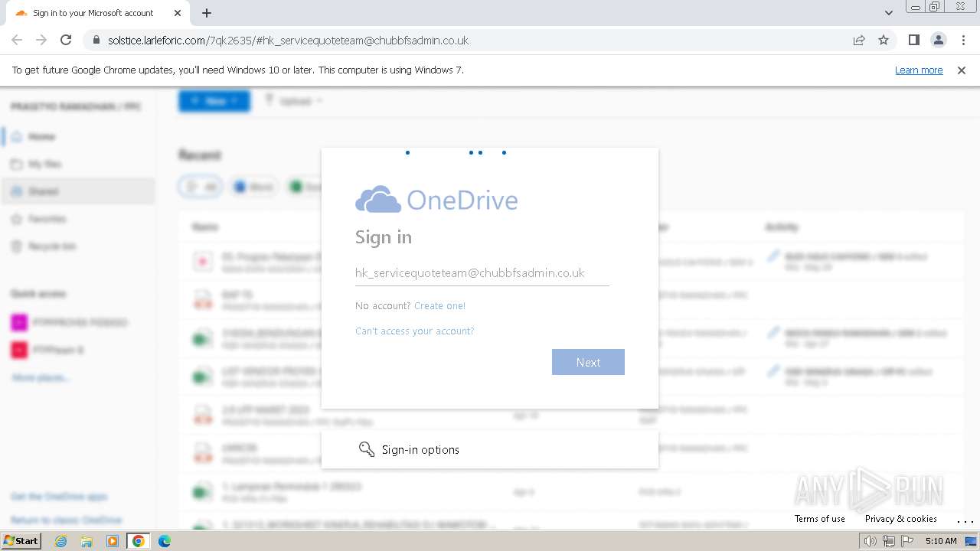Open the Windows Start menu
The height and width of the screenshot is (551, 980).
[x=21, y=540]
